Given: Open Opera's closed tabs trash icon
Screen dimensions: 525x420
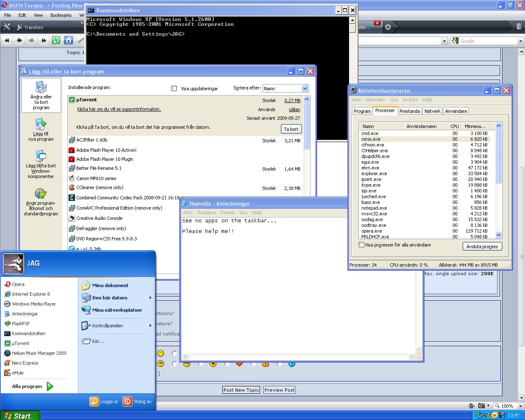Looking at the screenshot, I should (x=519, y=27).
